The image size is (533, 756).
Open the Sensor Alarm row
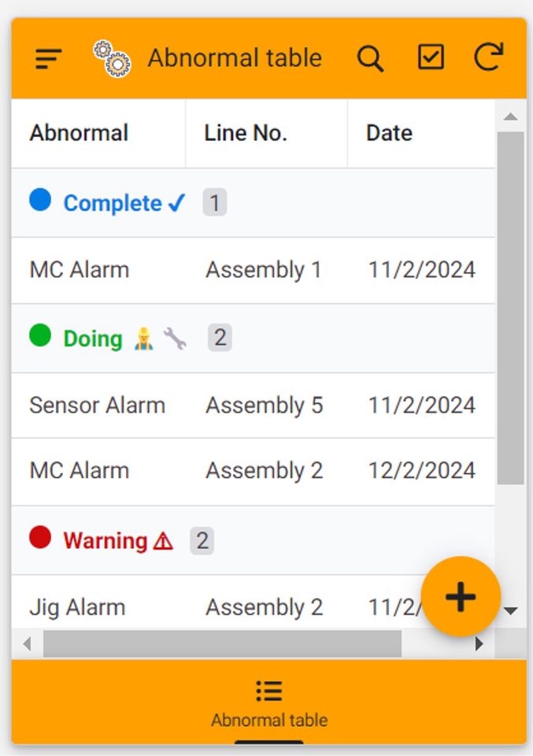[x=98, y=406]
